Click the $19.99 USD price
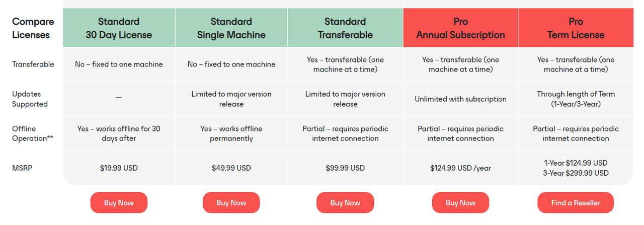The width and height of the screenshot is (644, 225). pos(119,168)
